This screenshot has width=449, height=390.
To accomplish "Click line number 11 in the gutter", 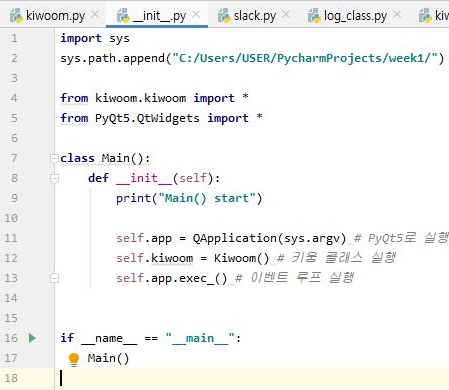I will coord(11,238).
